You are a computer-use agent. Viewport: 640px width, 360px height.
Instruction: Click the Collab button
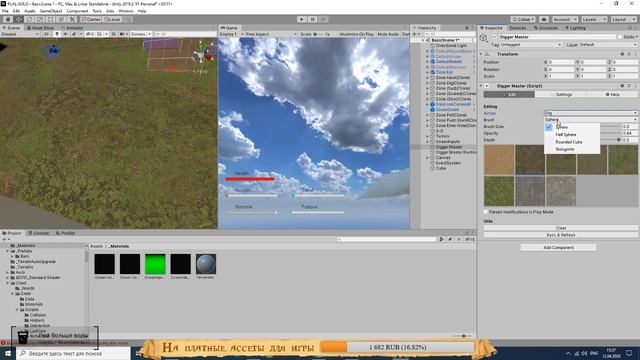(523, 19)
